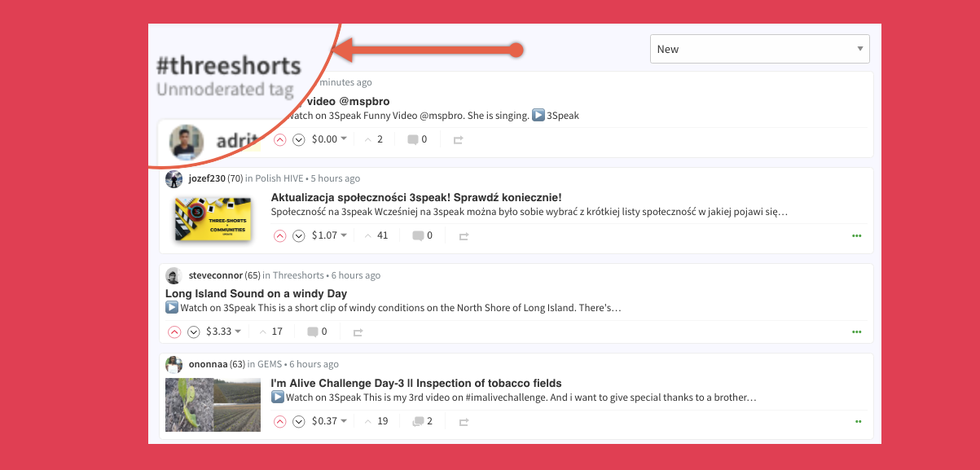The image size is (980, 470).
Task: Expand the $1.07 payout details
Action: (329, 235)
